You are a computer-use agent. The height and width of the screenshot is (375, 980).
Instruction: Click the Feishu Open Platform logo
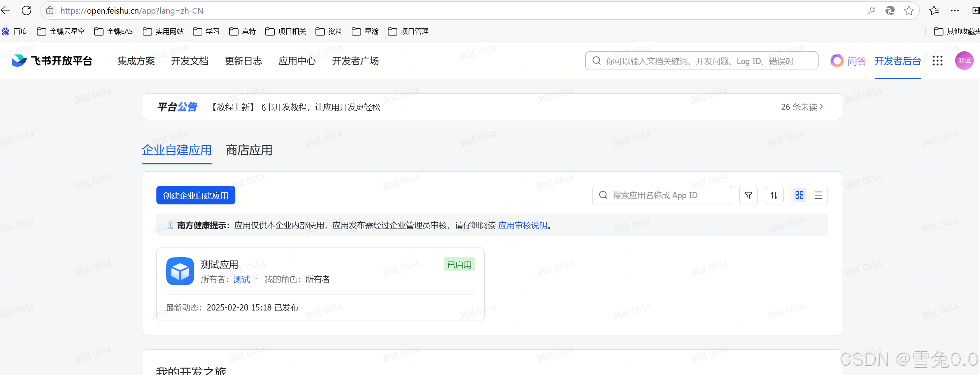click(51, 61)
